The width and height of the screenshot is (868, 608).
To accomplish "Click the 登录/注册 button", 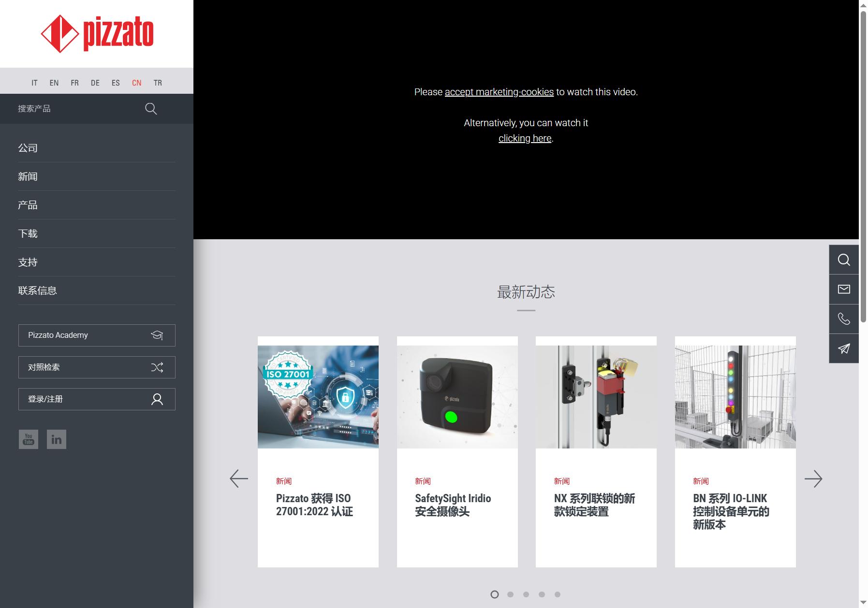I will (97, 399).
